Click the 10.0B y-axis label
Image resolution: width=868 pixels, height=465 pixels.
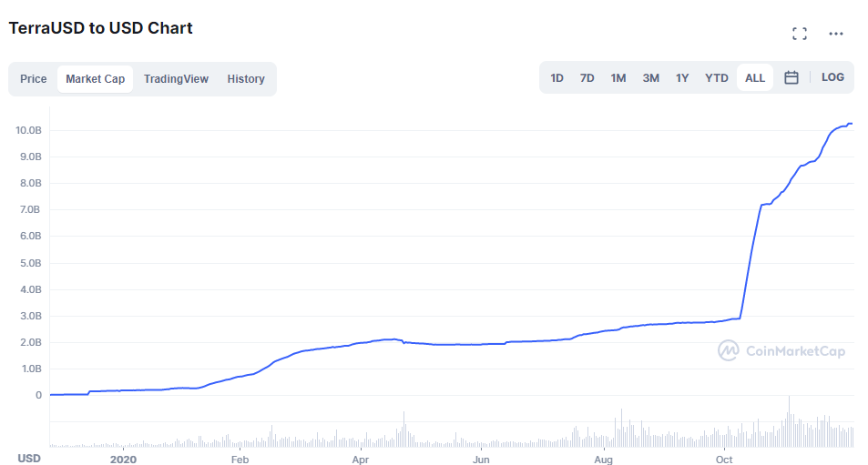tap(28, 130)
